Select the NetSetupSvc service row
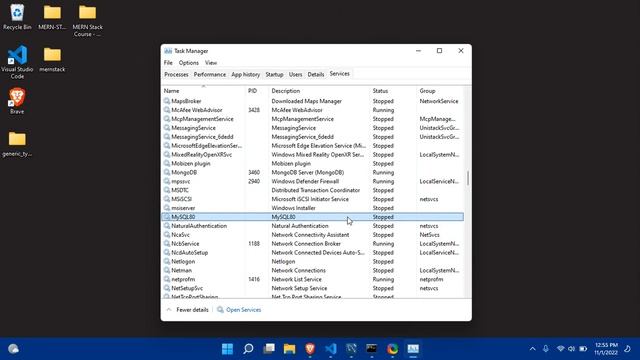This screenshot has height=360, width=640. pyautogui.click(x=313, y=288)
